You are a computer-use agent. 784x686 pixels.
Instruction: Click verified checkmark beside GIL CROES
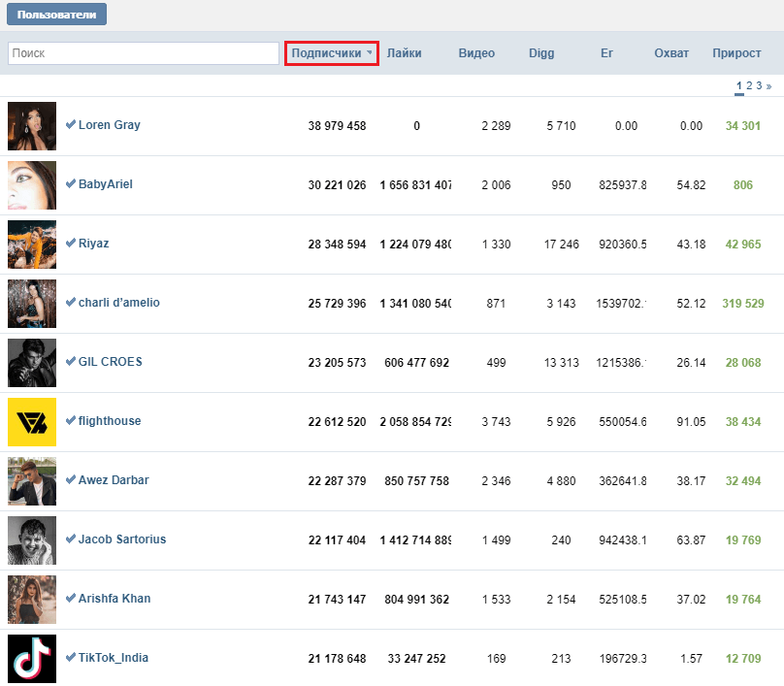(x=71, y=361)
